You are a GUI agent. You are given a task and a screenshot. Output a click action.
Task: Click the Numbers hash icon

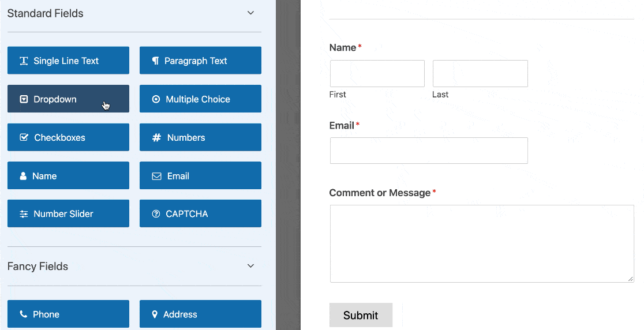[156, 138]
